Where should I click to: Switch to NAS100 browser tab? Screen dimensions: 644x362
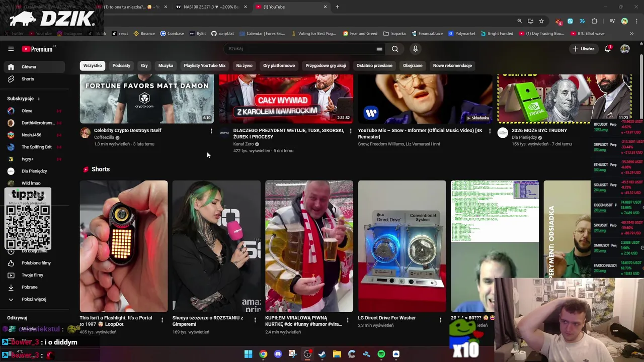[210, 7]
